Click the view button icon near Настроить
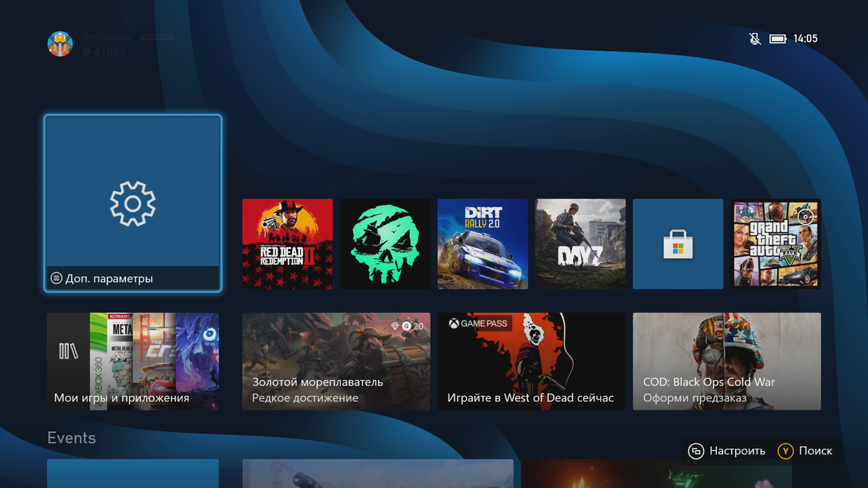The width and height of the screenshot is (868, 488). 697,451
